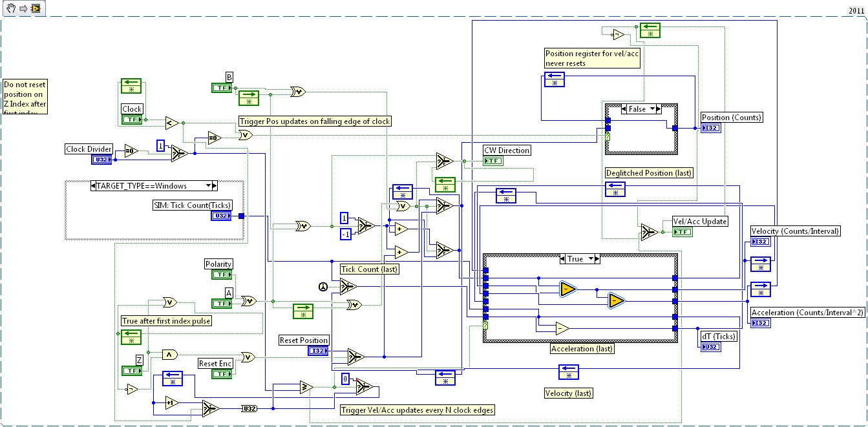
Task: Select the Tick Count timer icon
Action: click(x=324, y=286)
